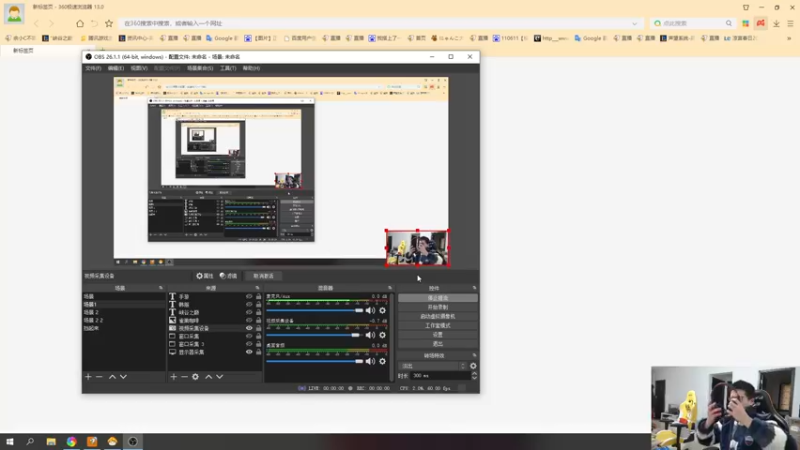Open OBS 工具(T) menu
This screenshot has width=800, height=450.
(228, 68)
